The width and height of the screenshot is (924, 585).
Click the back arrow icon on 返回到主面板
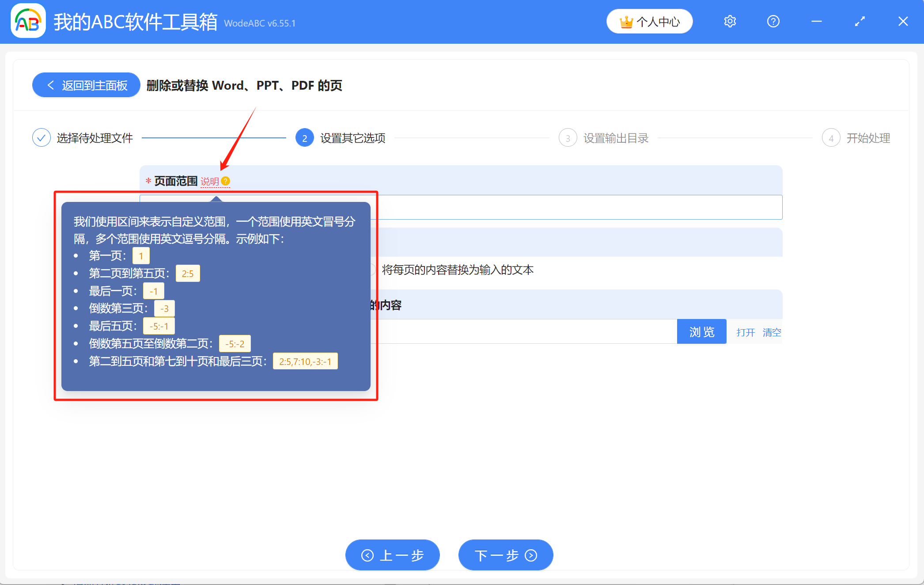point(50,85)
